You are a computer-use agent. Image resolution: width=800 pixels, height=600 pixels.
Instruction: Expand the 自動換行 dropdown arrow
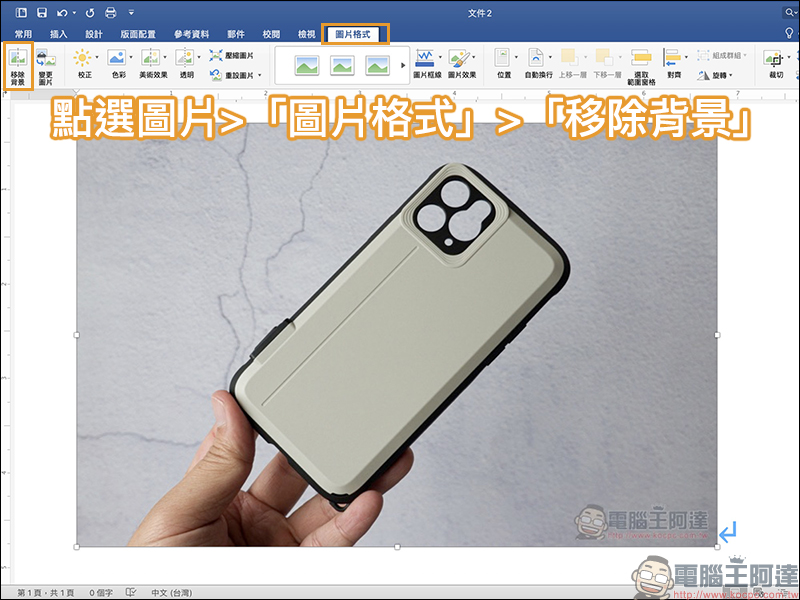(550, 58)
